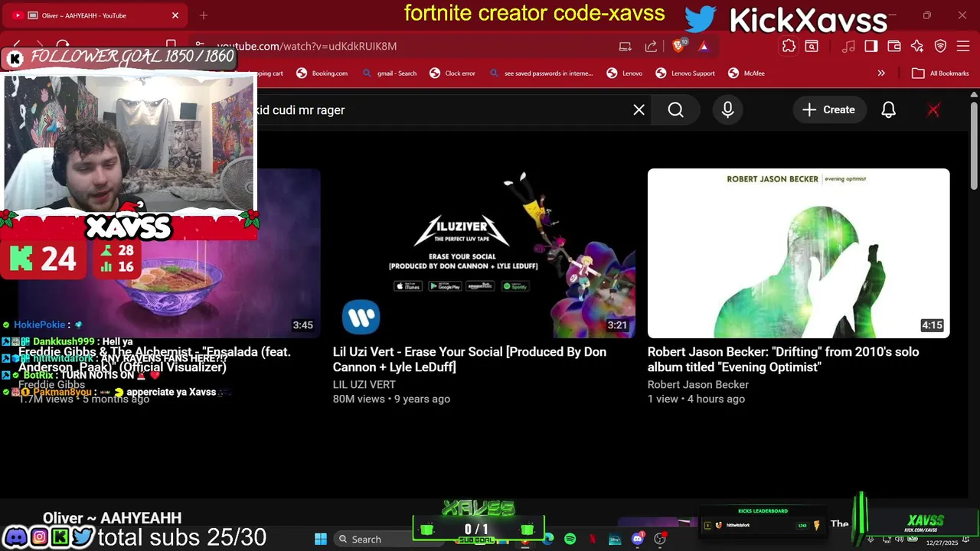The width and height of the screenshot is (980, 551).
Task: Open the Robert Jason Becker Evening Optimist thumbnail
Action: coord(799,253)
